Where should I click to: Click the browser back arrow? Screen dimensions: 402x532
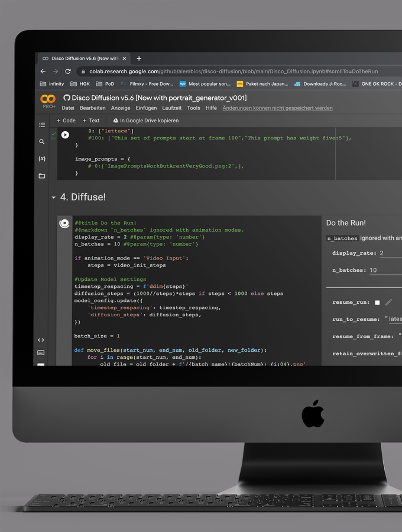(43, 72)
